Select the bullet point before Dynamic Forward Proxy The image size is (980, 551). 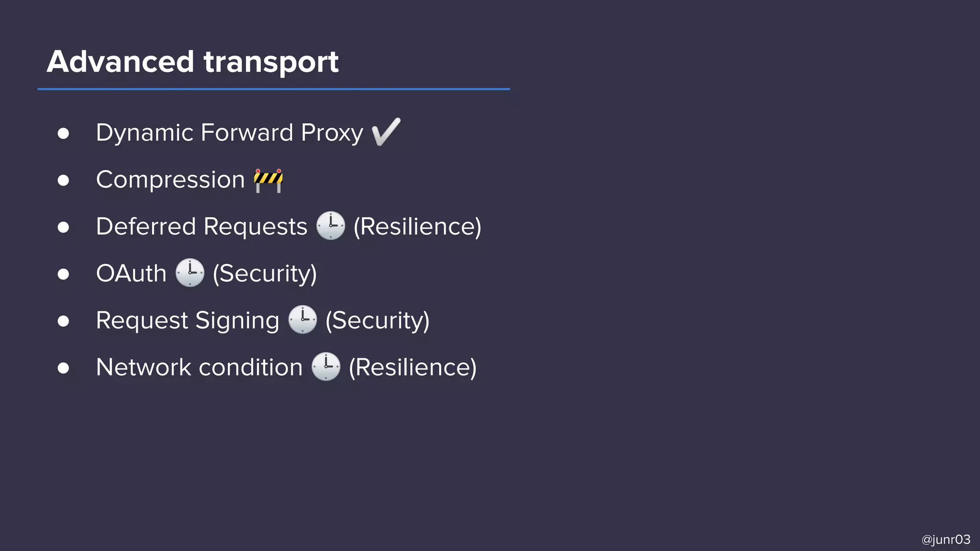tap(63, 133)
